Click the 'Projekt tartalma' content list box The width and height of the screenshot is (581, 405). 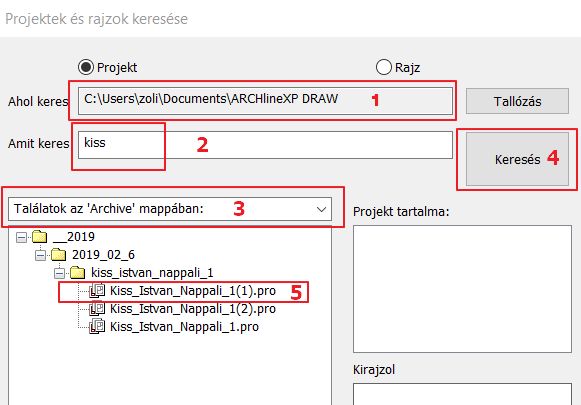coord(462,289)
